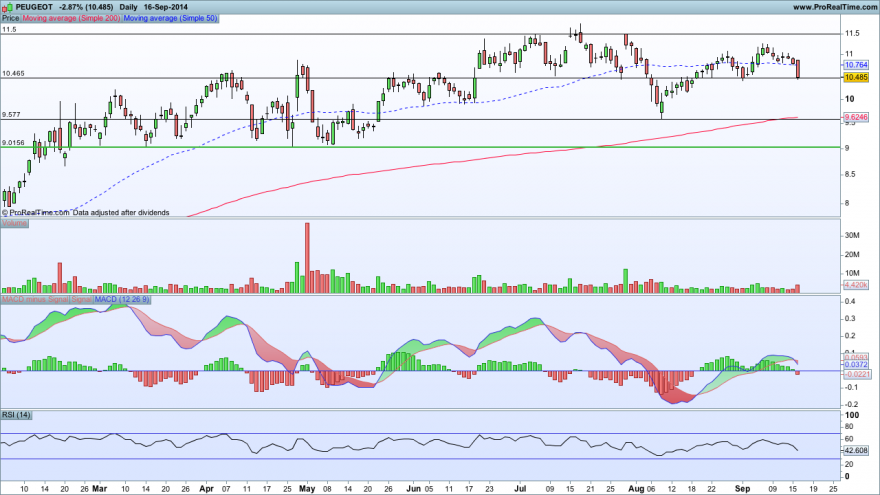Image resolution: width=880 pixels, height=495 pixels.
Task: Click the -0.0221 histogram value tag
Action: click(x=856, y=374)
